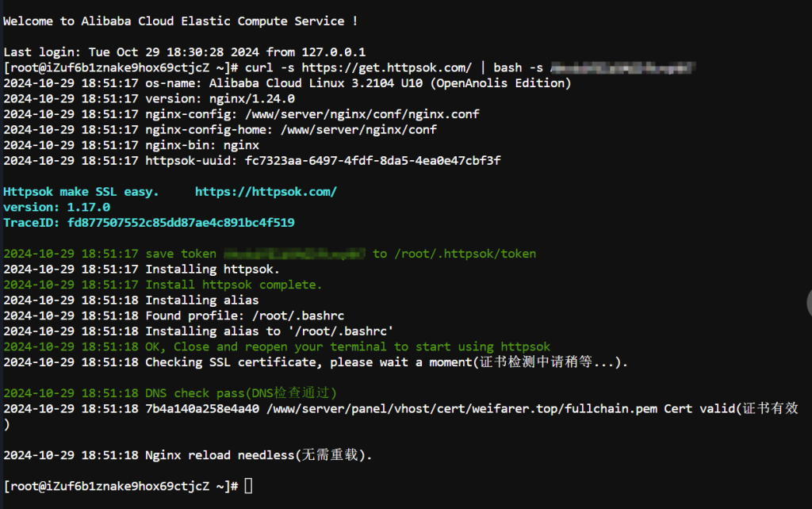Open the https://httpsok.com/ link

coord(266,192)
